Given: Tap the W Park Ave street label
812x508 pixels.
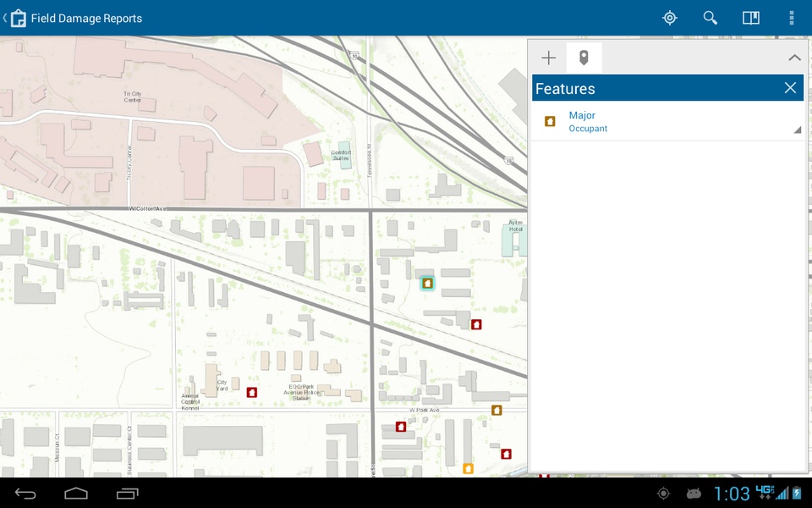Looking at the screenshot, I should click(x=424, y=410).
